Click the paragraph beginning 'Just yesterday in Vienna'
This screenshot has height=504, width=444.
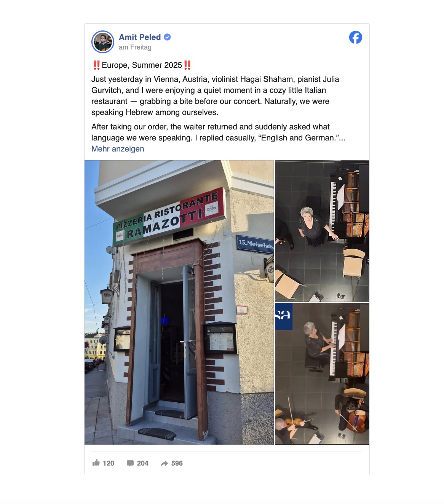215,96
